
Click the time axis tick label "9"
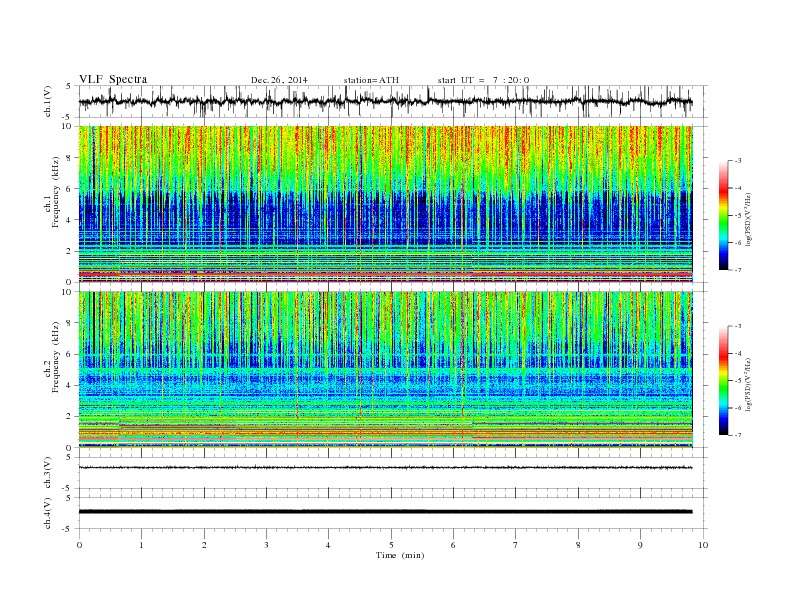[640, 545]
